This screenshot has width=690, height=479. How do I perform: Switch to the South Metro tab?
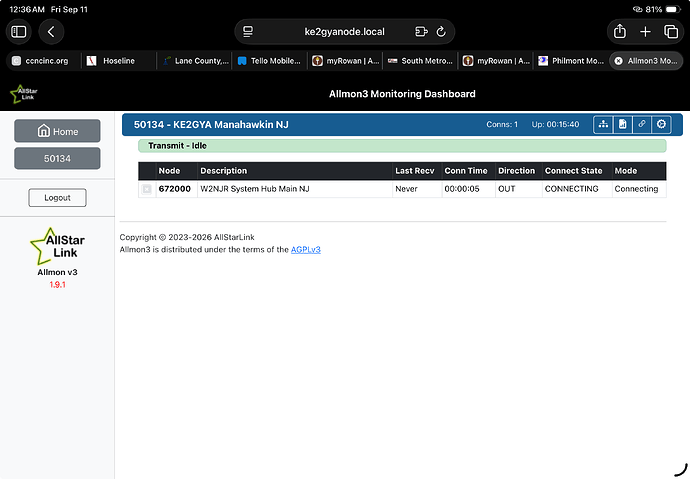[x=420, y=61]
